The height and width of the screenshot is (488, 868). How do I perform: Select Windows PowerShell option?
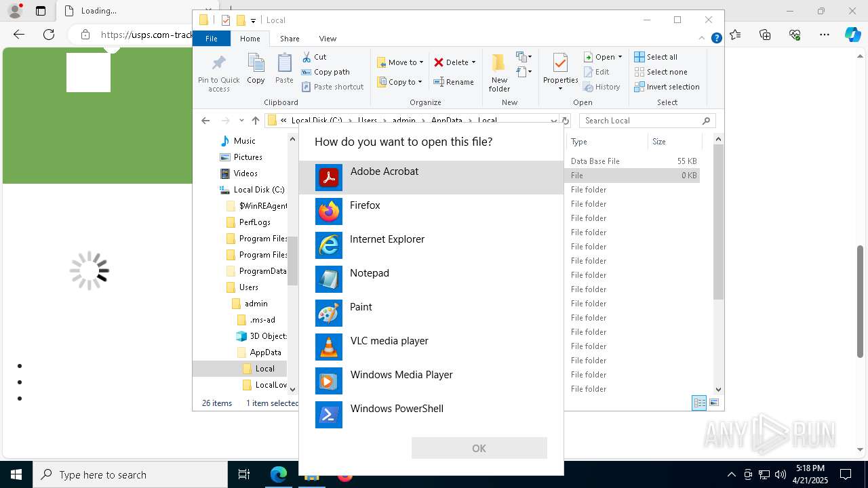[x=431, y=415]
